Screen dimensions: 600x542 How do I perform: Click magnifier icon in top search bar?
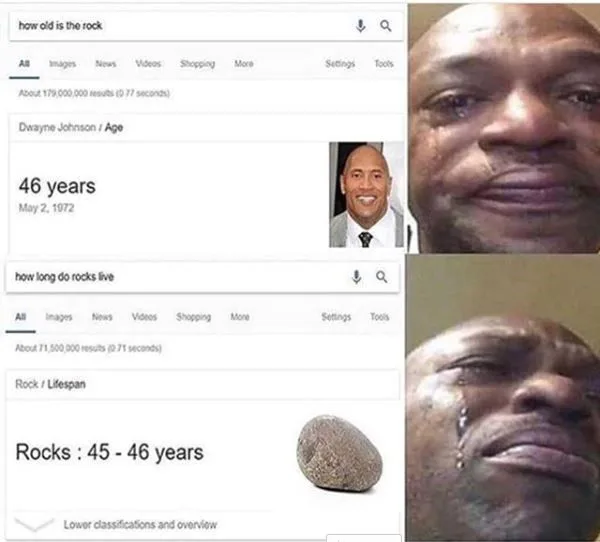coord(386,26)
